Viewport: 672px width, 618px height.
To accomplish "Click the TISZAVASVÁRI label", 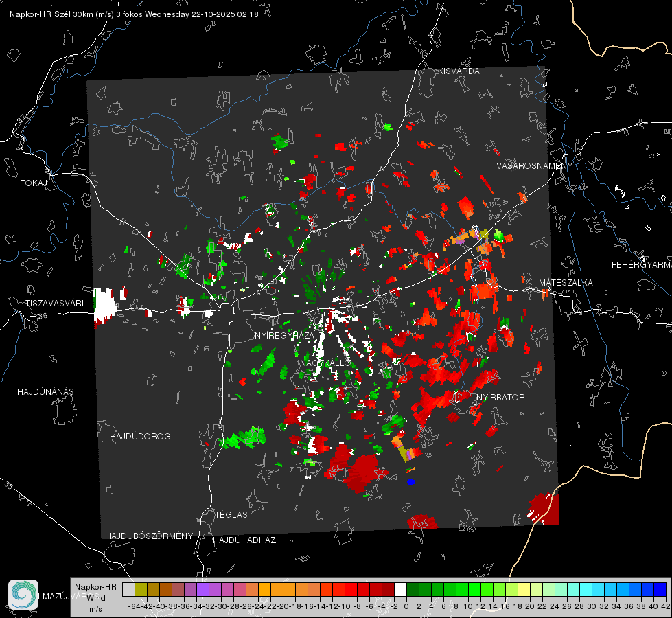I will point(55,304).
